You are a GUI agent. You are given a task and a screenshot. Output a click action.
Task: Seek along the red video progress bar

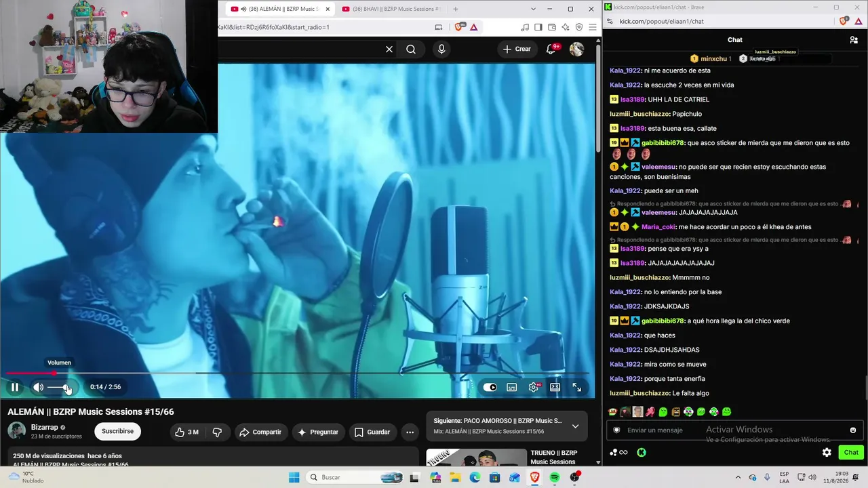(x=298, y=373)
